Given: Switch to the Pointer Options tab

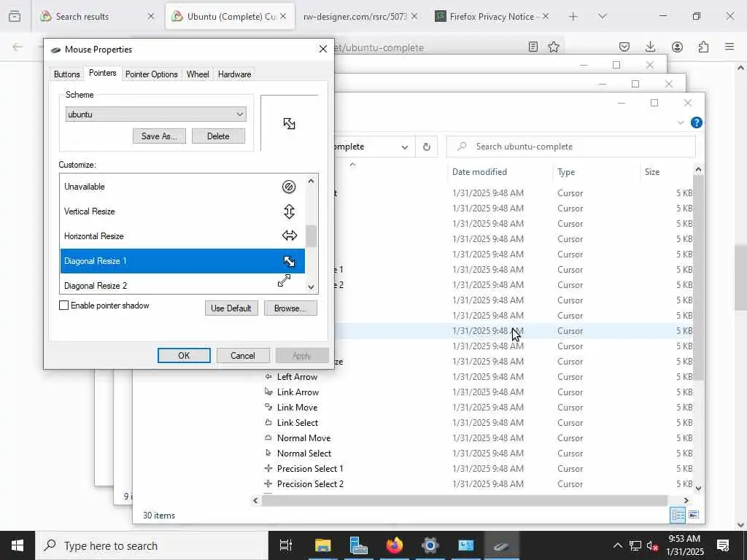Looking at the screenshot, I should (152, 74).
